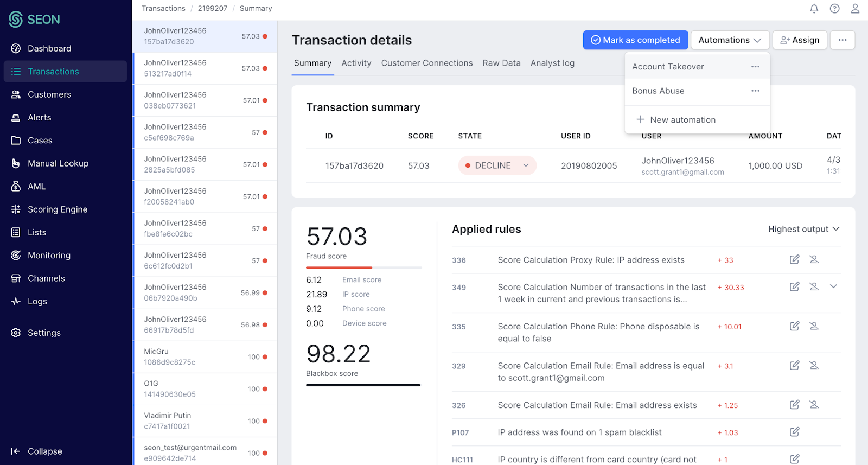Open Alerts in sidebar
This screenshot has width=868, height=465.
point(65,117)
